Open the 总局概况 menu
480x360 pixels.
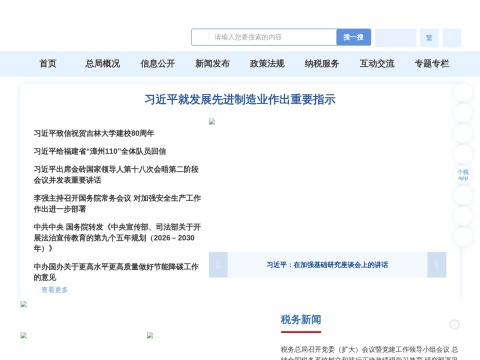pos(103,63)
